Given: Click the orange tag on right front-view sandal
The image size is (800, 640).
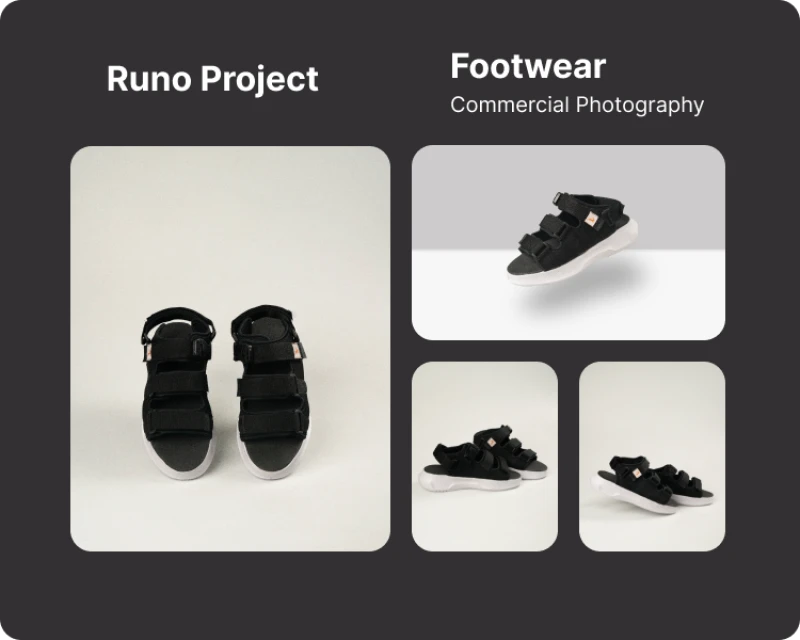Looking at the screenshot, I should pos(296,352).
